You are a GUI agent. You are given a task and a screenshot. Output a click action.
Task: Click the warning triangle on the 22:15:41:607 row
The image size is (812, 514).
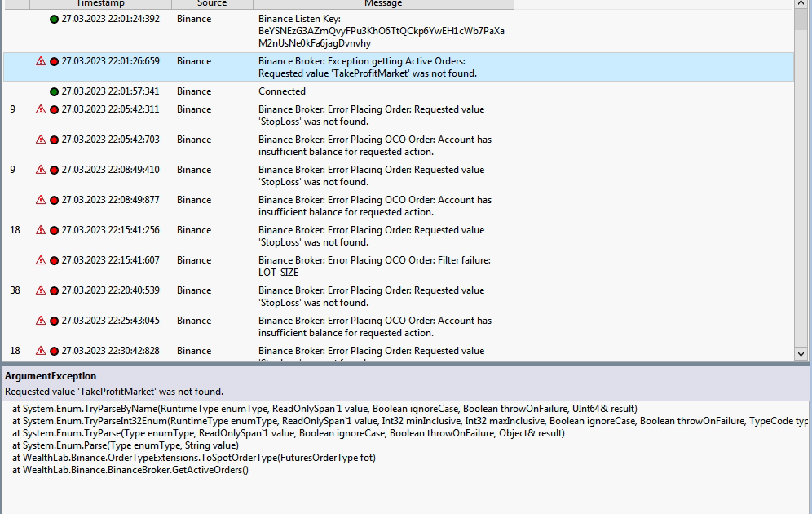41,260
